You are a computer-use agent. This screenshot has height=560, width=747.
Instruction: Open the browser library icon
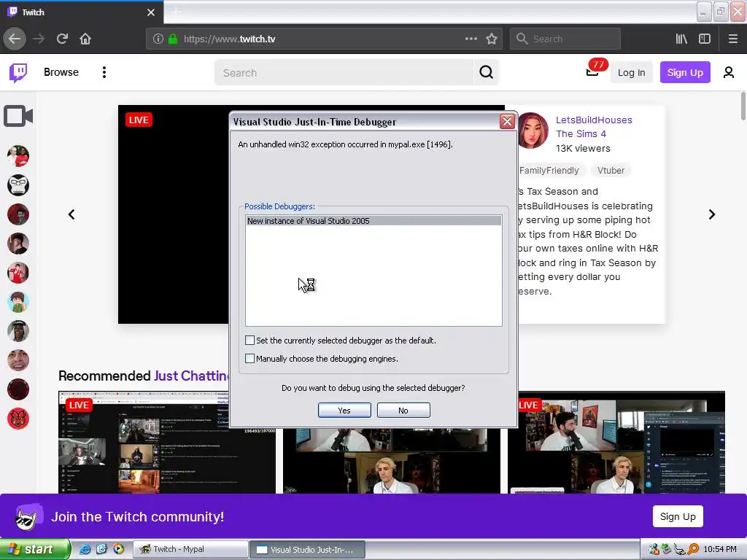681,39
